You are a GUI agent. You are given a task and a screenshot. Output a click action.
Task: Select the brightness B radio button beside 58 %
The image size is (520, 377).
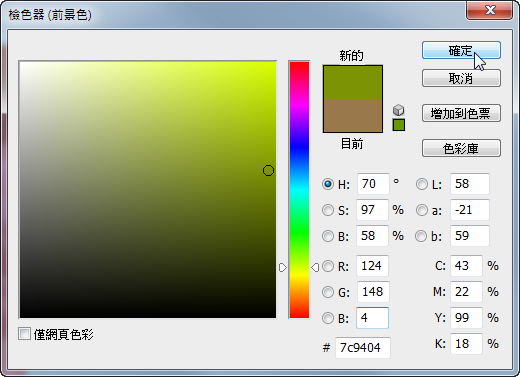click(x=328, y=236)
